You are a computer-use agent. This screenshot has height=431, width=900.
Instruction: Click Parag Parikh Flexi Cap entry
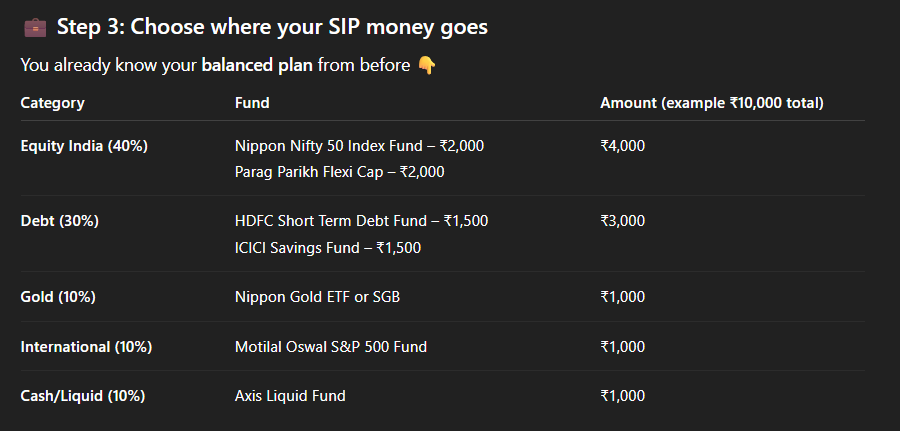[x=339, y=171]
